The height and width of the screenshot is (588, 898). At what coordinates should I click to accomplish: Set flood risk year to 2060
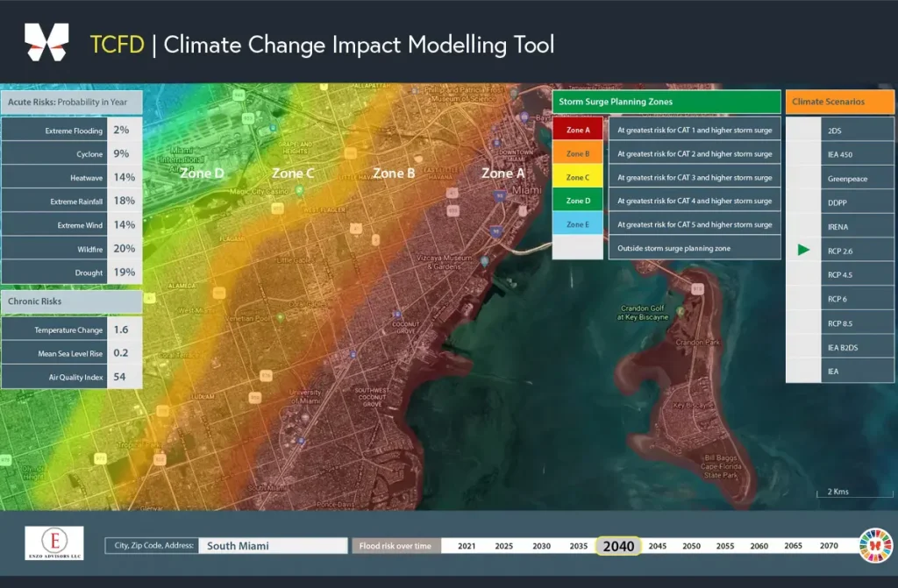[759, 546]
